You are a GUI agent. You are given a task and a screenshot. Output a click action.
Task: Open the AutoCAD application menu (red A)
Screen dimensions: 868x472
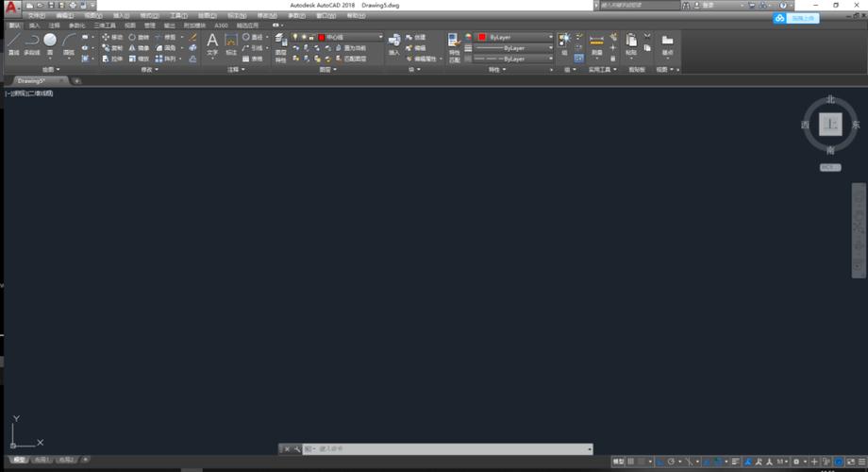click(x=11, y=8)
